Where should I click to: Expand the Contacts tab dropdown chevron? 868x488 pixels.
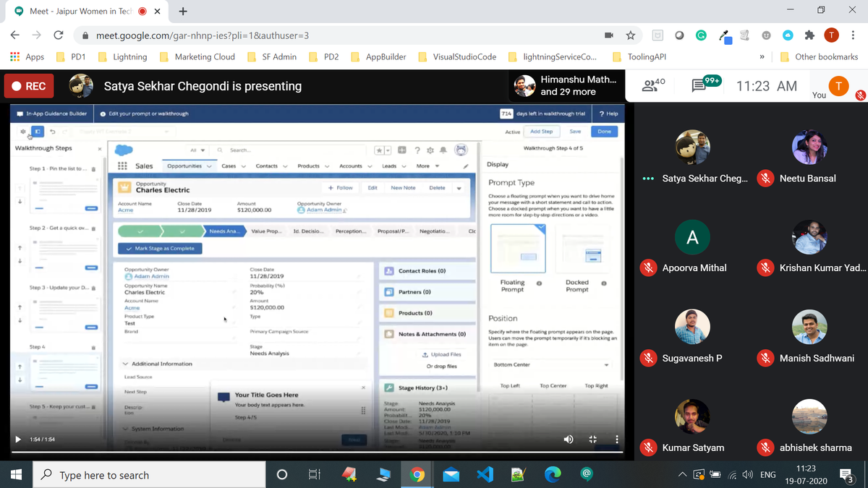coord(285,166)
